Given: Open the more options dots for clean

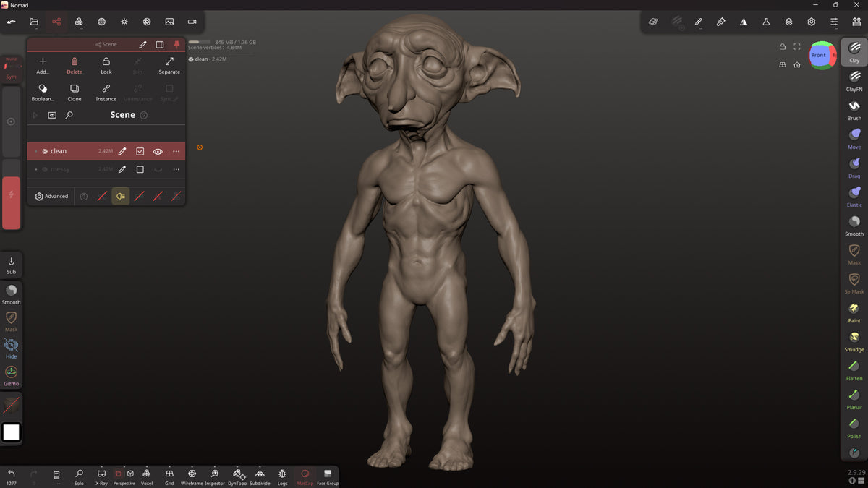Looking at the screenshot, I should [x=176, y=151].
